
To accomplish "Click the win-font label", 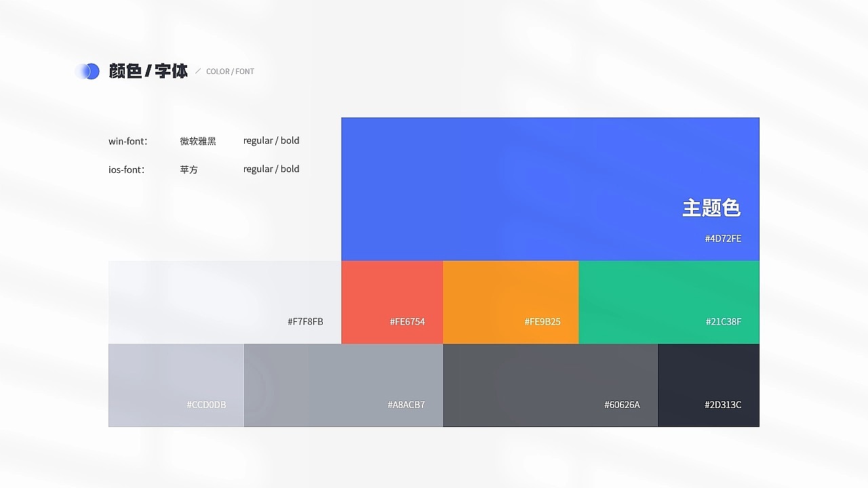I will tap(127, 141).
